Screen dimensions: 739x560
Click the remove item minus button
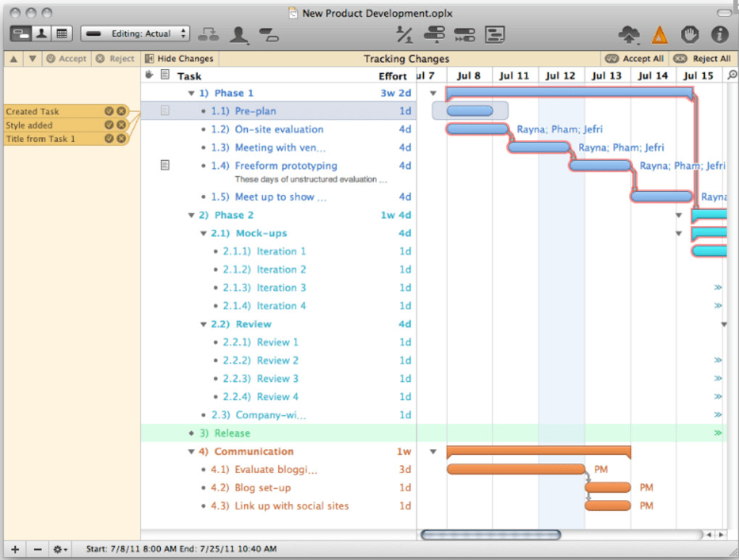pos(38,549)
